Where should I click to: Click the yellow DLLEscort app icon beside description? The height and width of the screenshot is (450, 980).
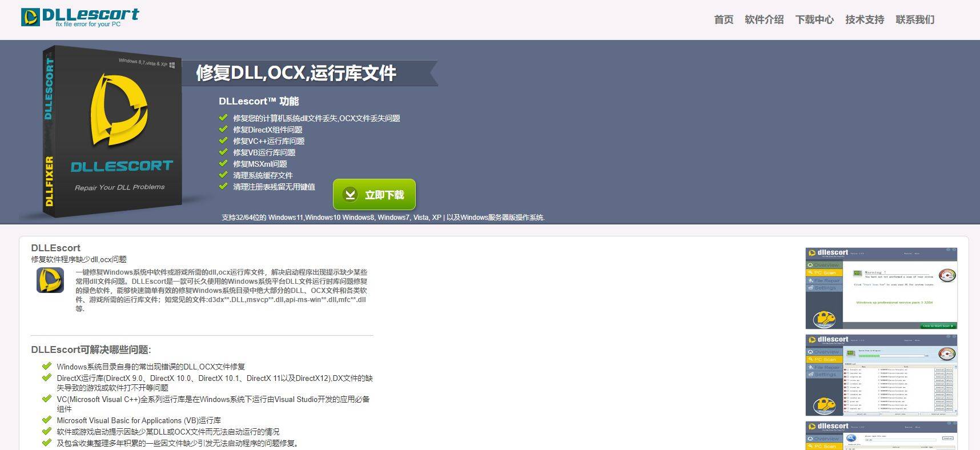50,280
